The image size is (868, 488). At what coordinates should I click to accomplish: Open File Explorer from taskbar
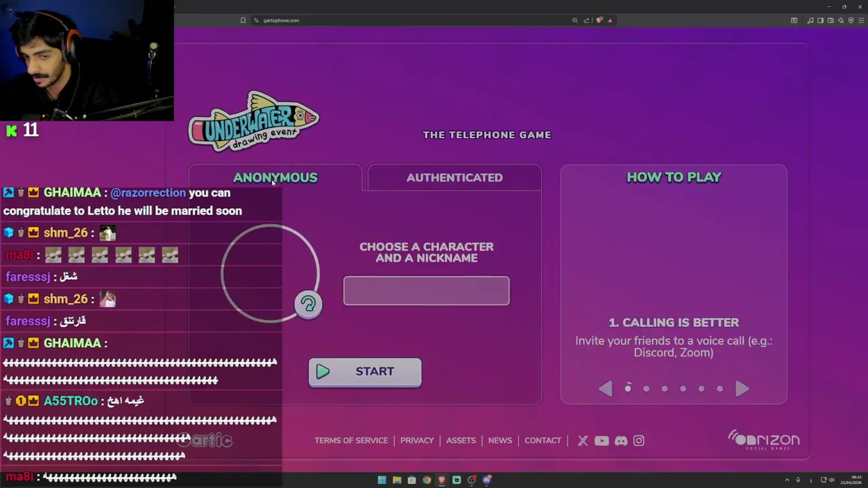(x=397, y=480)
